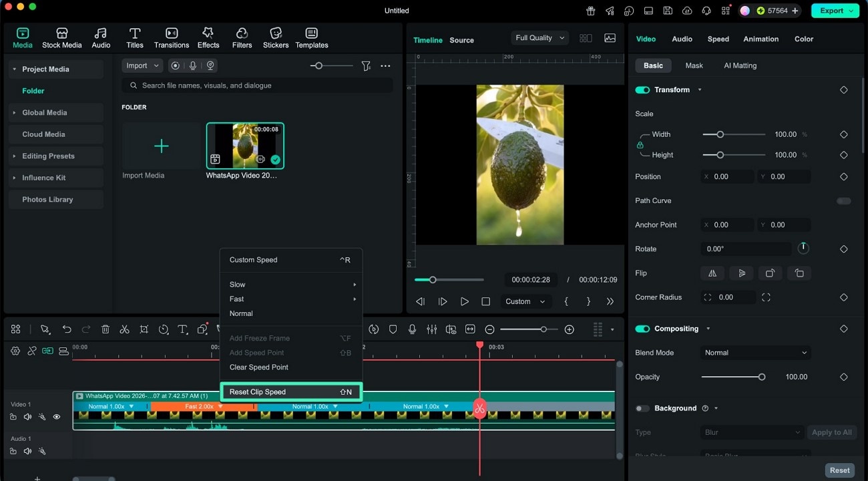This screenshot has width=868, height=481.
Task: Toggle the Transform switch
Action: pos(642,90)
